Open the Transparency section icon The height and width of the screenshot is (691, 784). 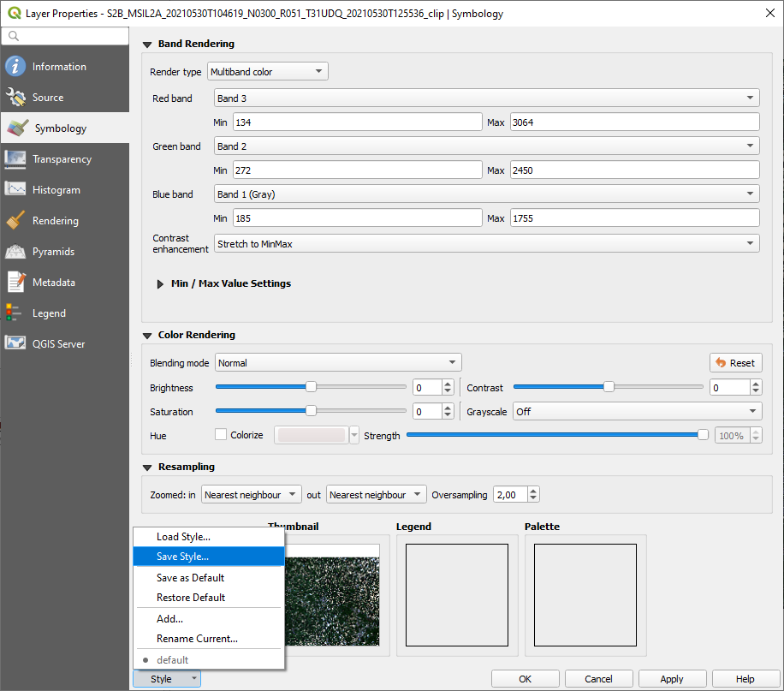15,159
